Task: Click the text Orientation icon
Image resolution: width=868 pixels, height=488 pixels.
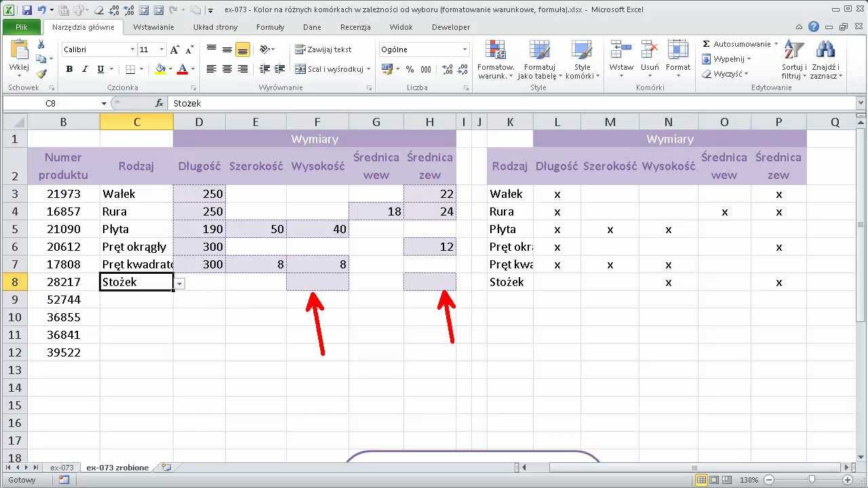Action: (x=264, y=49)
